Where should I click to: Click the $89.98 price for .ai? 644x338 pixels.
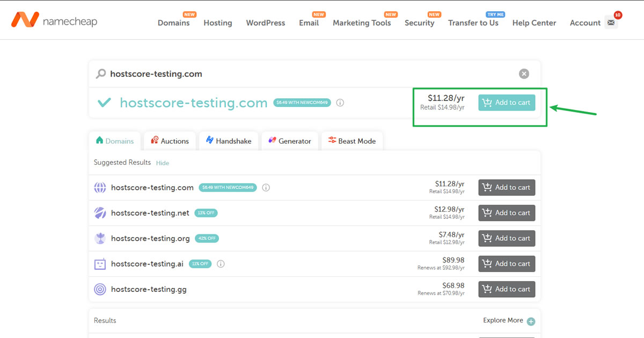pos(453,260)
